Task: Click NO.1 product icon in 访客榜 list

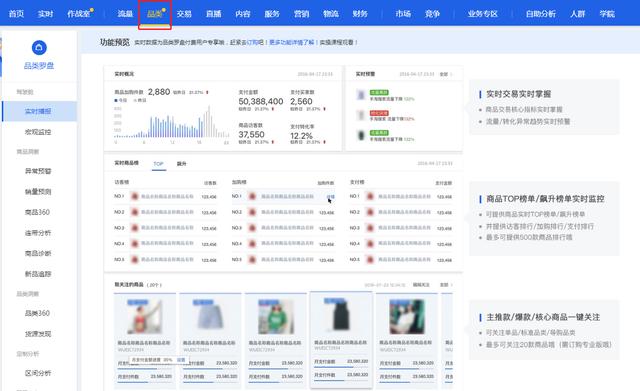Action: (134, 196)
